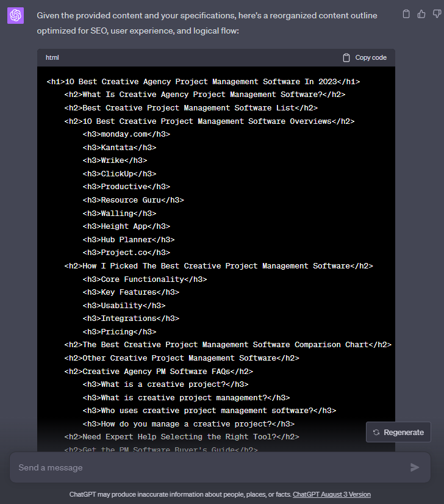Open the ChatGPT August 3 Version link
The width and height of the screenshot is (444, 504).
pos(331,494)
